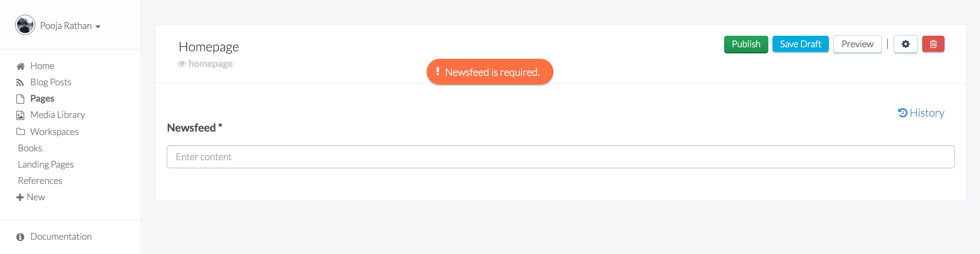This screenshot has height=254, width=980.
Task: Click the Pages document icon
Action: (x=20, y=99)
